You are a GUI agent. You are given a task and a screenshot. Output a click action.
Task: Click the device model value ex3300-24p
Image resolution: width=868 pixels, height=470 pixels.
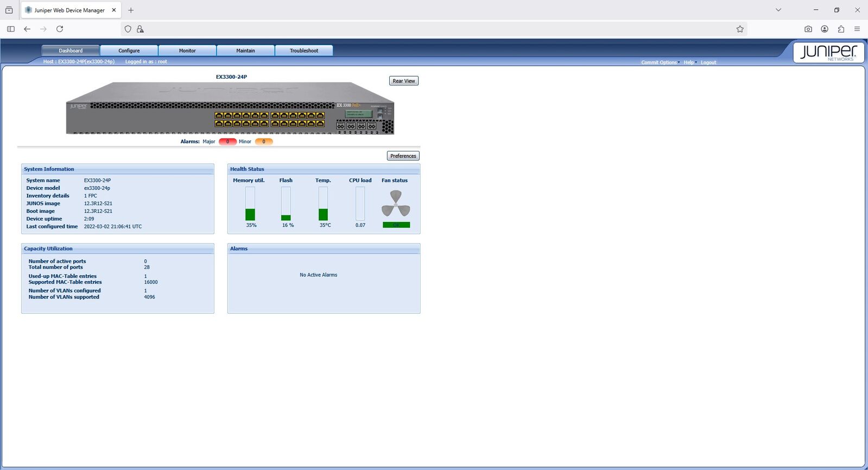(x=97, y=188)
